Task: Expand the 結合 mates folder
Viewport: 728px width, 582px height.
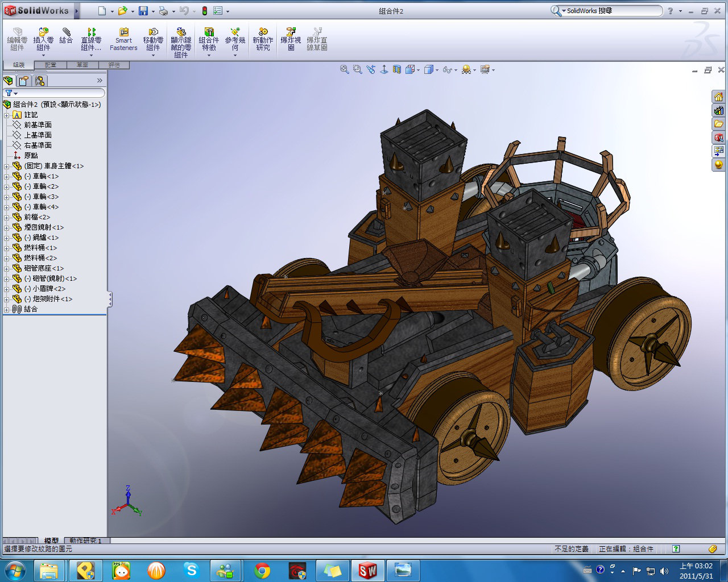Action: point(7,309)
